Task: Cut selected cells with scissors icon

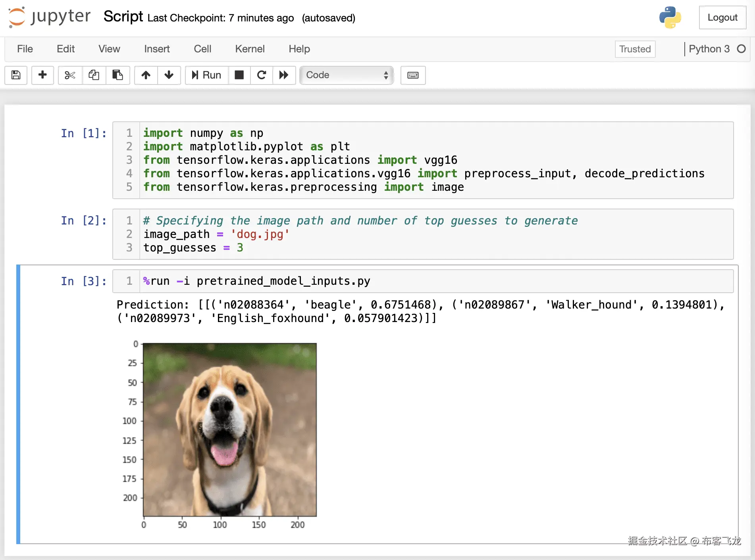Action: (70, 75)
